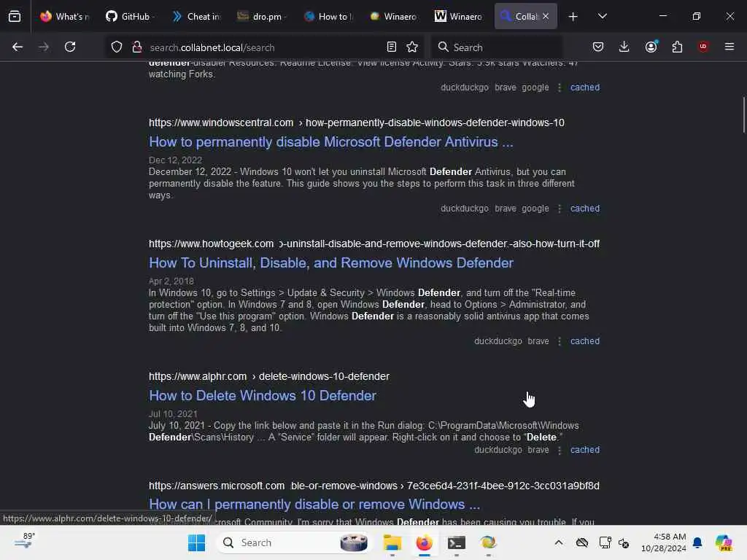This screenshot has height=560, width=747.
Task: Switch to the first Winaero tab
Action: [x=393, y=16]
